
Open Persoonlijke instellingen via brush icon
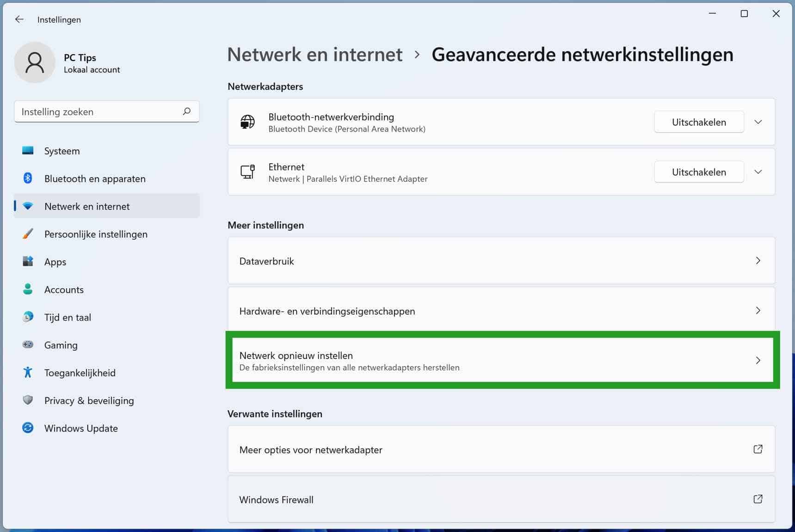point(27,234)
